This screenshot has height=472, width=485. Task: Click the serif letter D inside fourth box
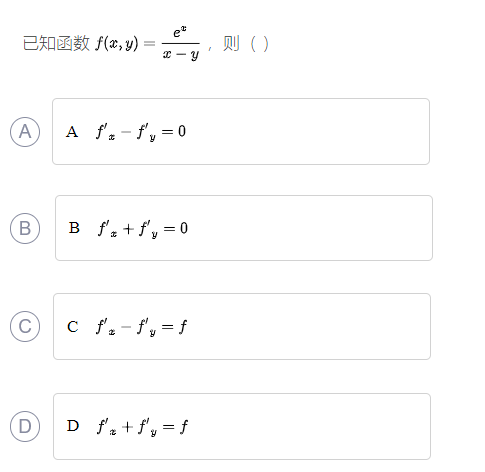click(73, 426)
